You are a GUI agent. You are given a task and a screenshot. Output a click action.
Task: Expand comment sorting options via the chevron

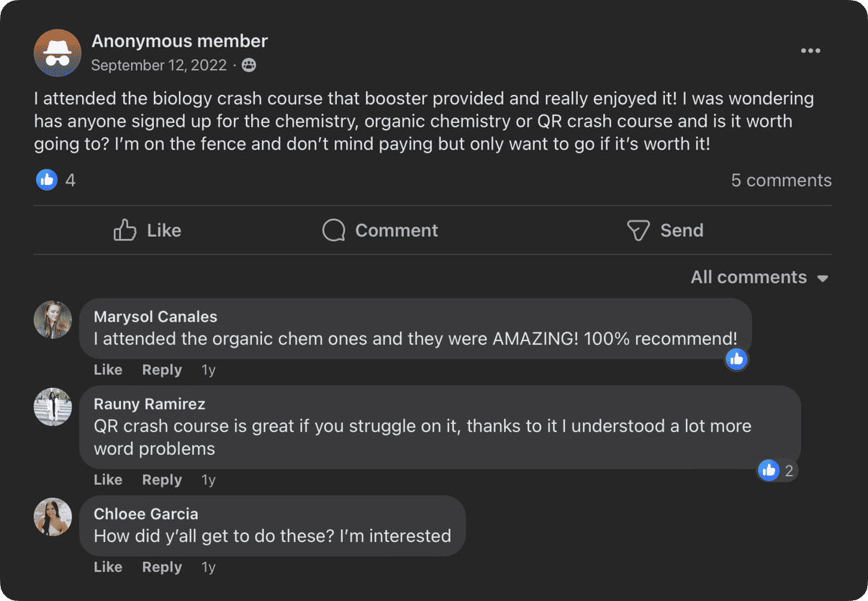pyautogui.click(x=823, y=278)
